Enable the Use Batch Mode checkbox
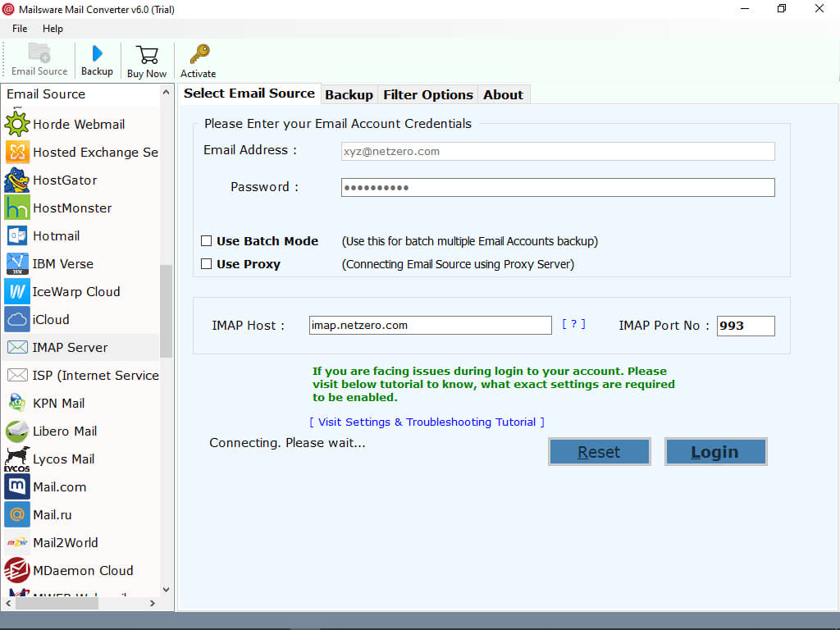Screen dimensions: 840x630 click(206, 241)
